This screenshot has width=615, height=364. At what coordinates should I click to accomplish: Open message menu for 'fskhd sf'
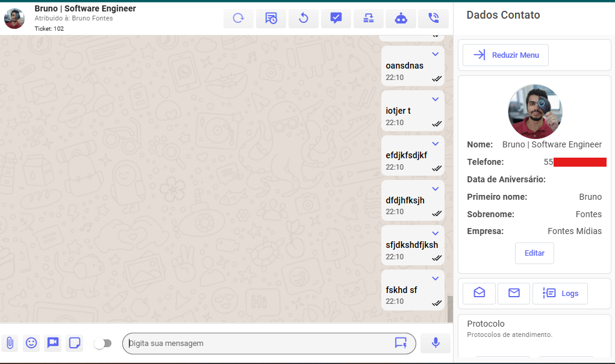[x=435, y=279]
